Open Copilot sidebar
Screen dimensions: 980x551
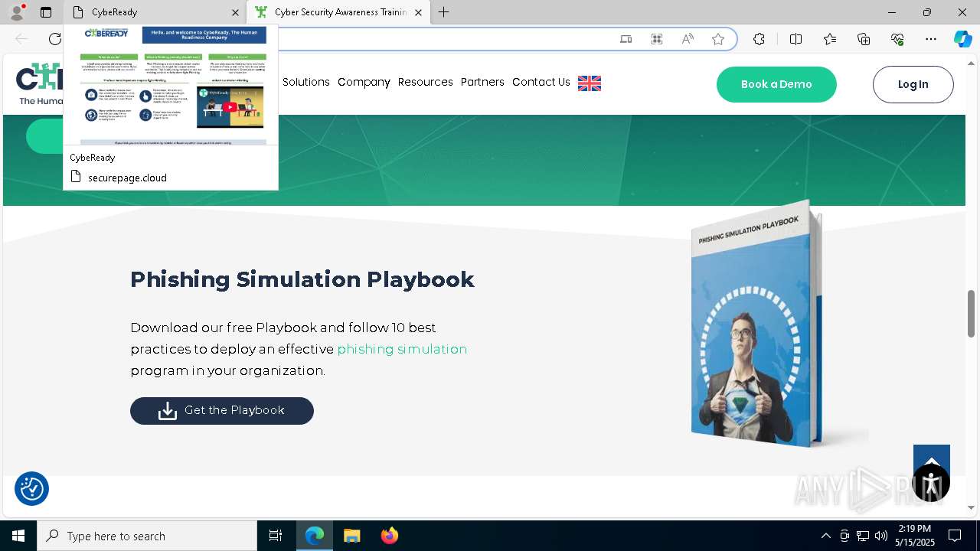pos(962,39)
